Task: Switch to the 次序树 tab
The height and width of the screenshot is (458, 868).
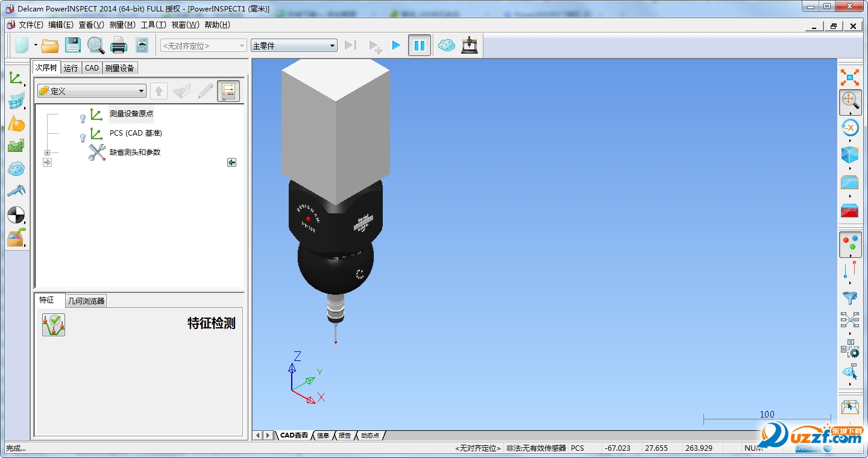Action: click(46, 67)
